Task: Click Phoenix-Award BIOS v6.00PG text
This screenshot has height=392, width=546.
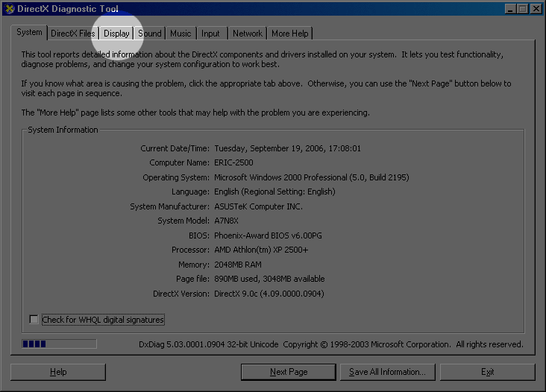Action: [x=268, y=235]
